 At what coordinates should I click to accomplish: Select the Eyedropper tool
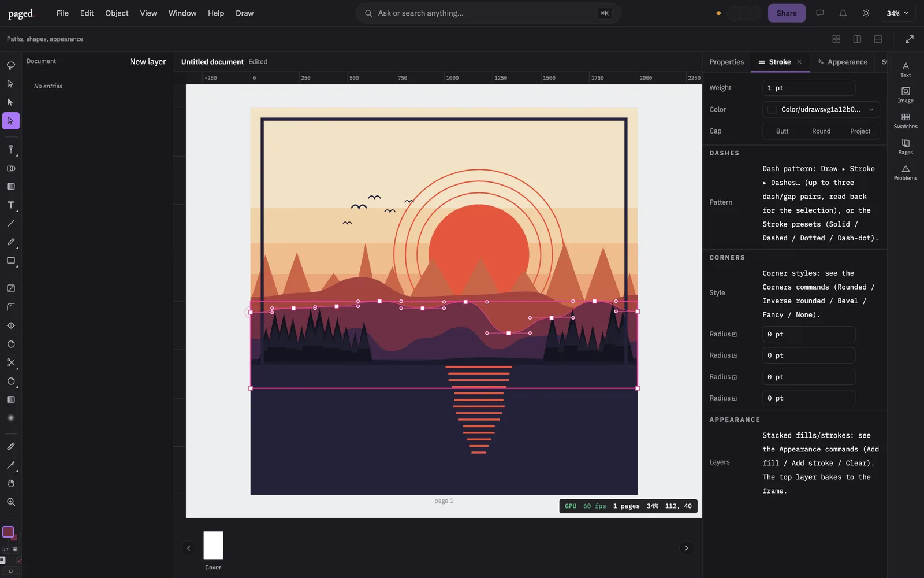(10, 465)
